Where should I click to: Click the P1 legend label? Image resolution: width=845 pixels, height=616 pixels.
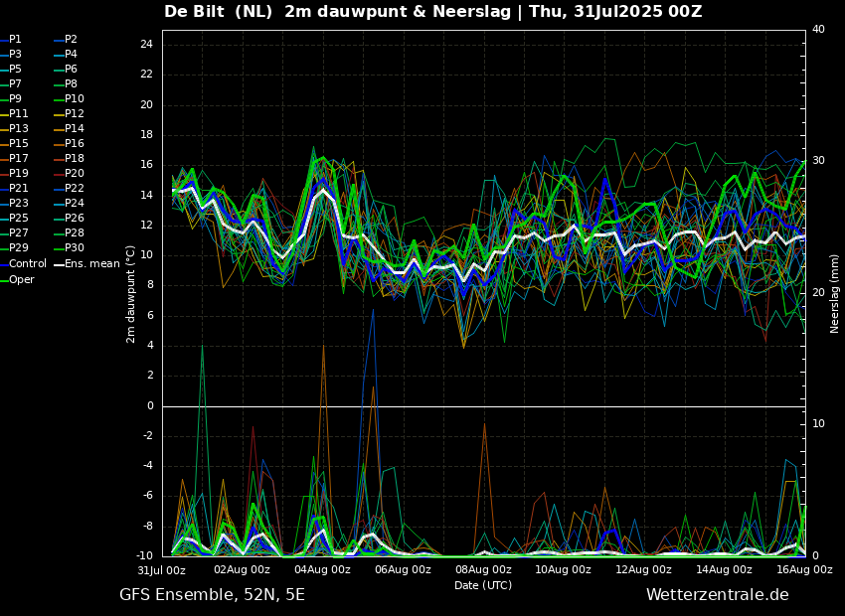15,40
